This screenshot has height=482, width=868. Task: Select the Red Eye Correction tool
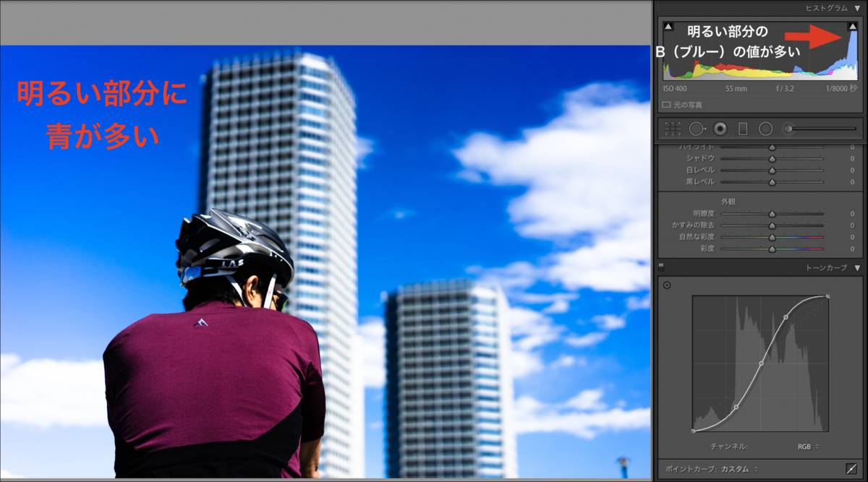720,129
